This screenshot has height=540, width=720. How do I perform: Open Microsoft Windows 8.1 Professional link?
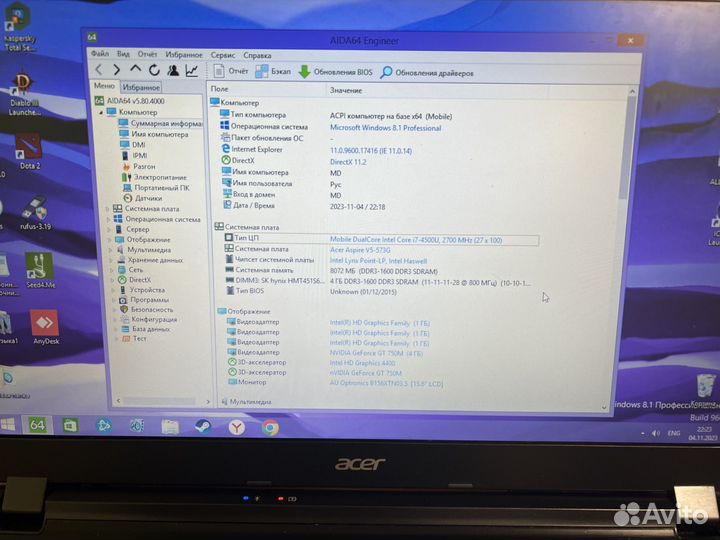coord(385,128)
